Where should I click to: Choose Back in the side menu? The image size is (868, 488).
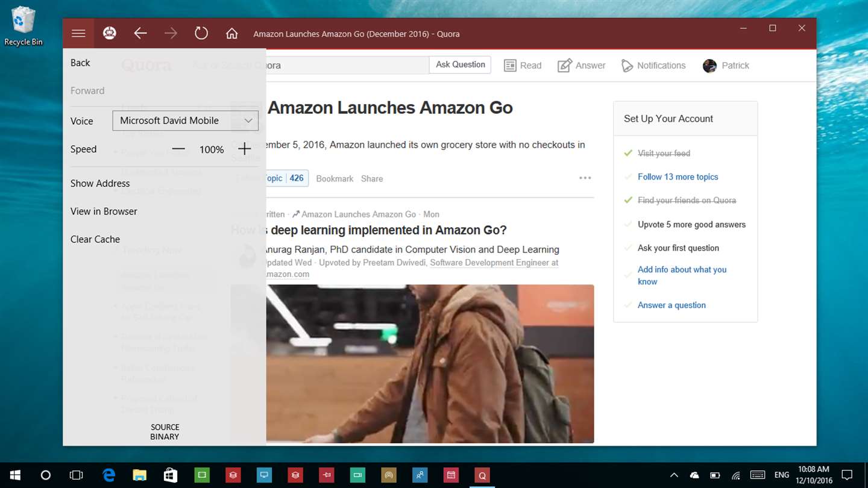pos(80,63)
